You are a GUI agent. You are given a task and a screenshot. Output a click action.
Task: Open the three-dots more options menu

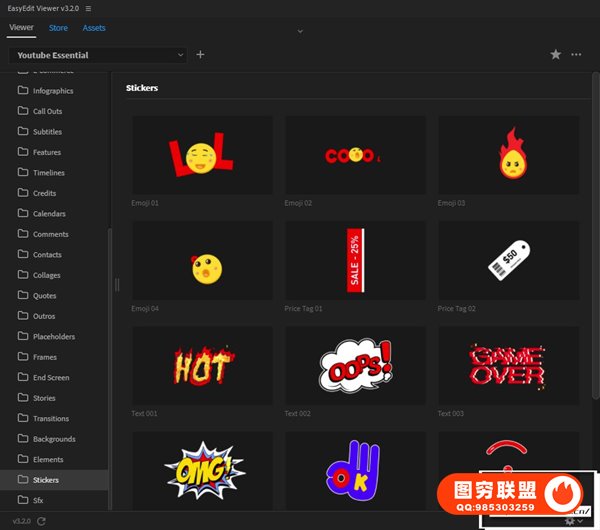pyautogui.click(x=576, y=55)
